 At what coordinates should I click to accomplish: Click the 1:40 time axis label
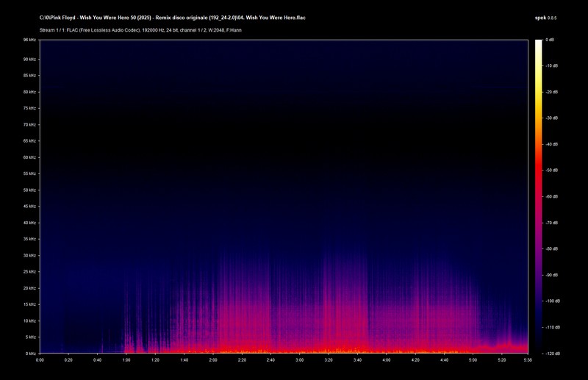184,360
